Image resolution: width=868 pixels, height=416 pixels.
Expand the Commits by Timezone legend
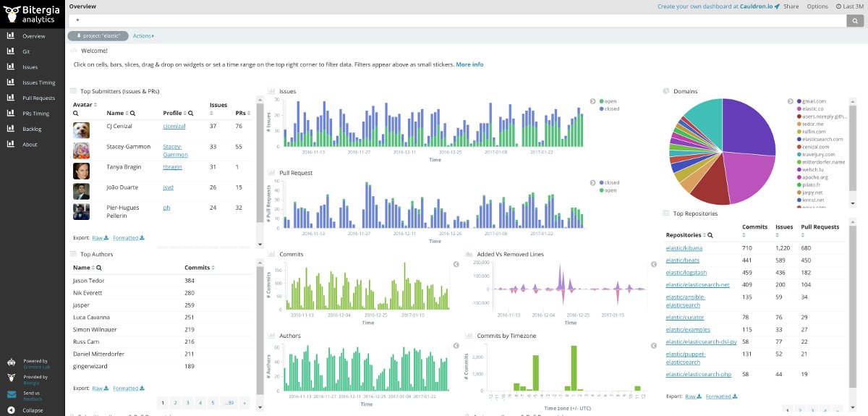[x=653, y=346]
